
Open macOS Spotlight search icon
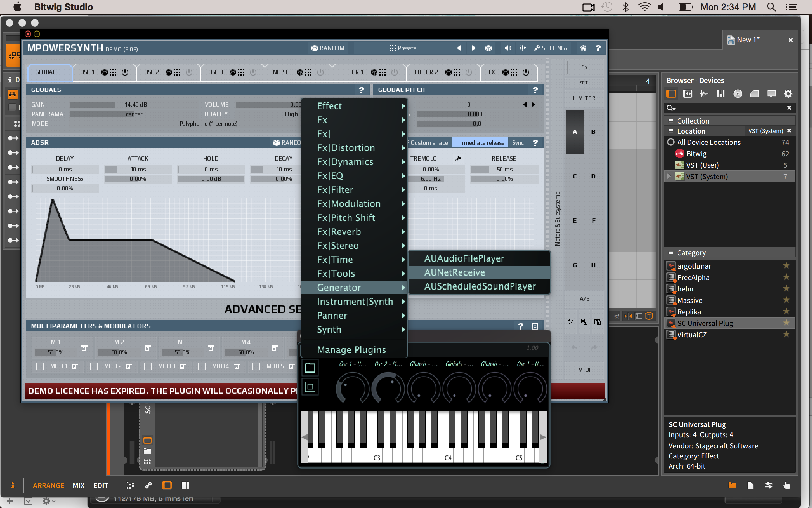(771, 7)
